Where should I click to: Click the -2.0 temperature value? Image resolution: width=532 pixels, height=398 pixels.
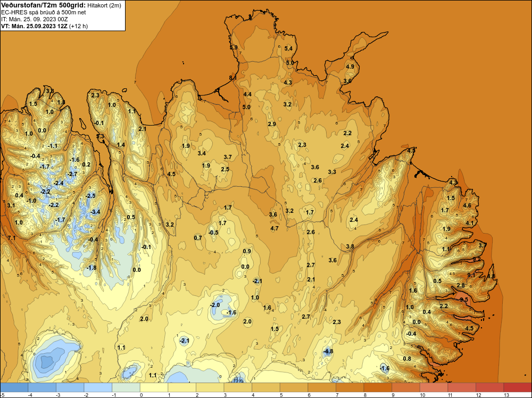(x=215, y=305)
